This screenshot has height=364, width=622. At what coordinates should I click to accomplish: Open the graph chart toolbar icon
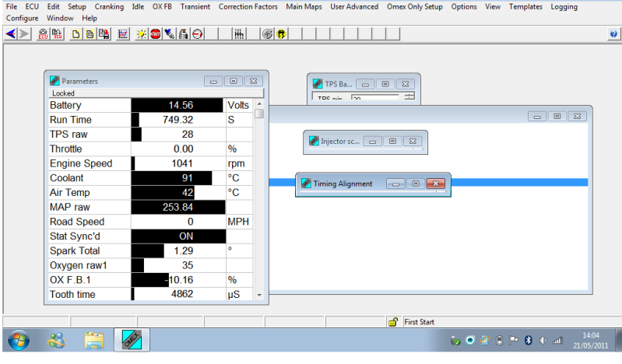pos(123,34)
